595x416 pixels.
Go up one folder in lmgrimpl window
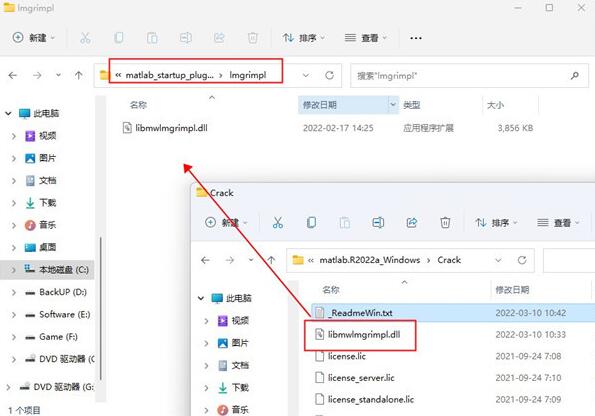(79, 75)
